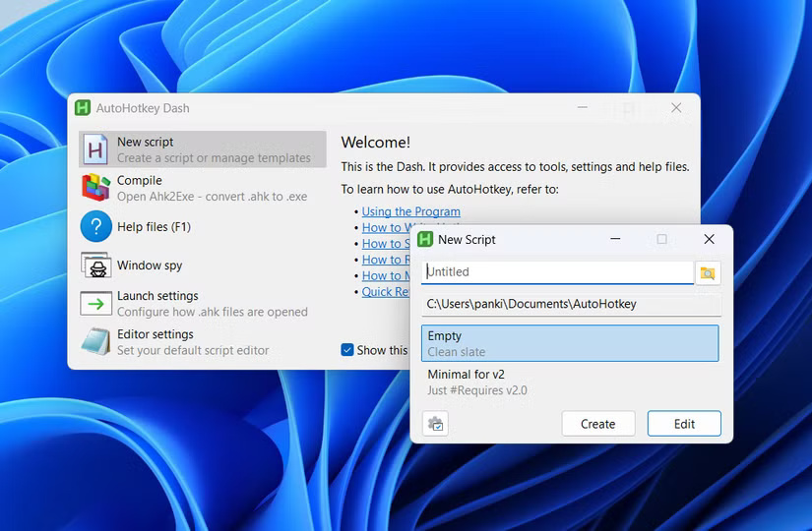This screenshot has height=531, width=812.
Task: Click the Editor settings notepad icon
Action: [x=95, y=342]
